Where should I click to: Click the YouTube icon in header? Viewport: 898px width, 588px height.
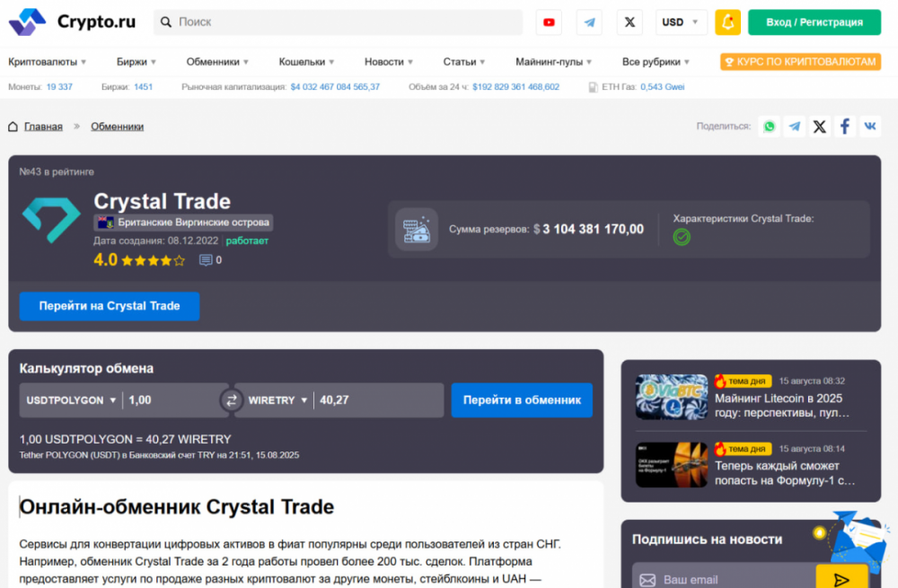click(x=549, y=22)
